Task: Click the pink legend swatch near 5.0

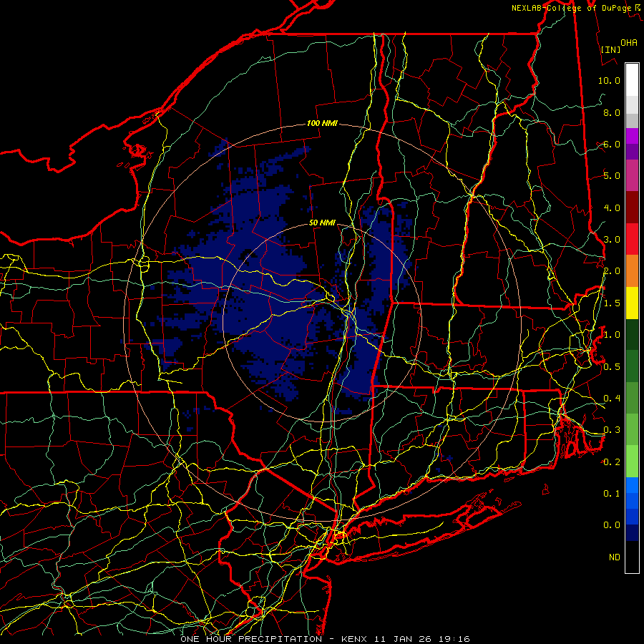Action: 632,175
